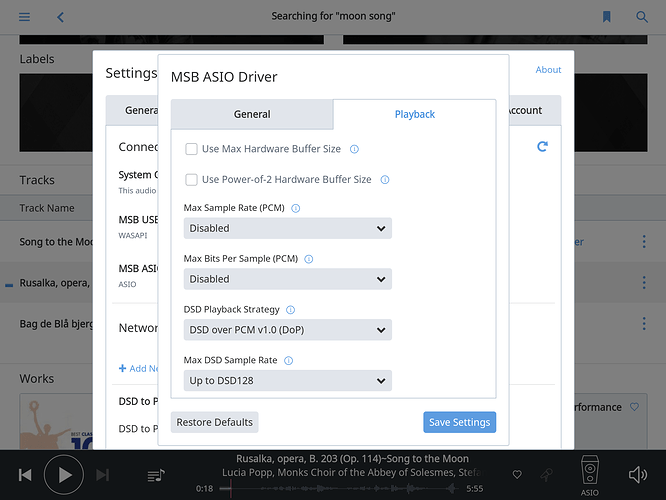The width and height of the screenshot is (666, 500).
Task: Enable Use Max Hardware Buffer Size
Action: pyautogui.click(x=191, y=149)
